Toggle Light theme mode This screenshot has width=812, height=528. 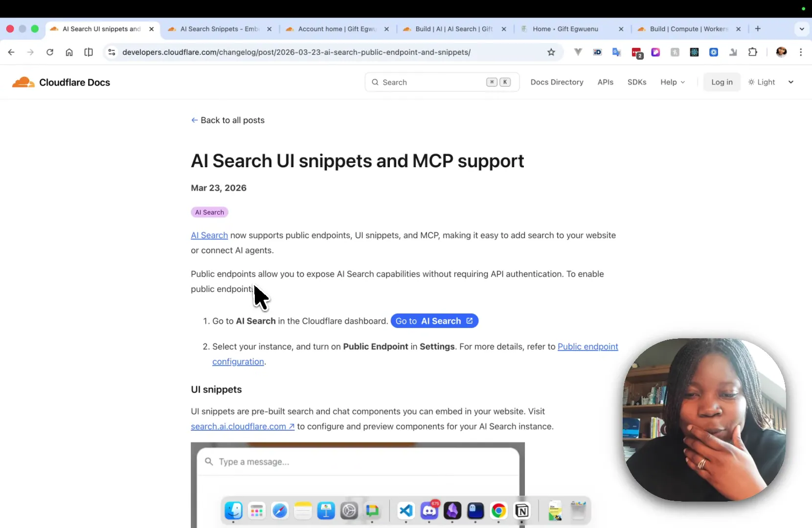coord(762,82)
